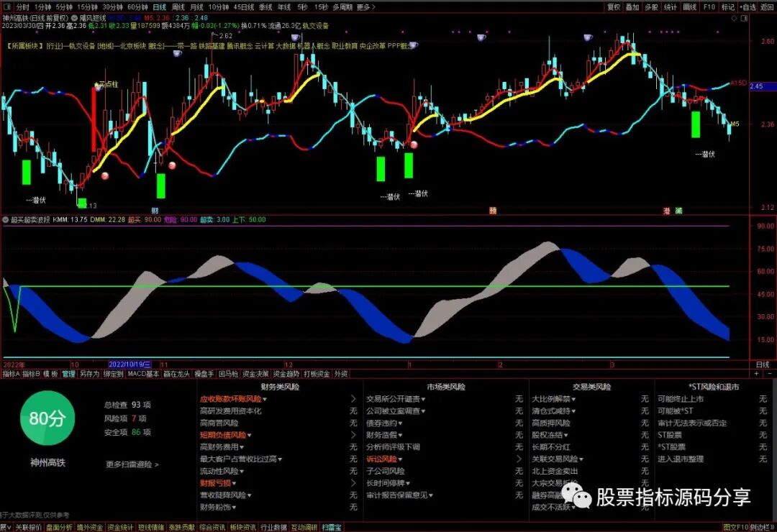The image size is (777, 532).
Task: Click the 日线 label at chart bottom right
Action: pyautogui.click(x=763, y=364)
